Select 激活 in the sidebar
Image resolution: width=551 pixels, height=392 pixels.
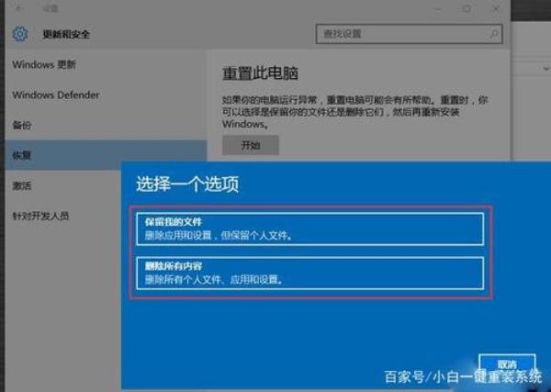pos(22,185)
